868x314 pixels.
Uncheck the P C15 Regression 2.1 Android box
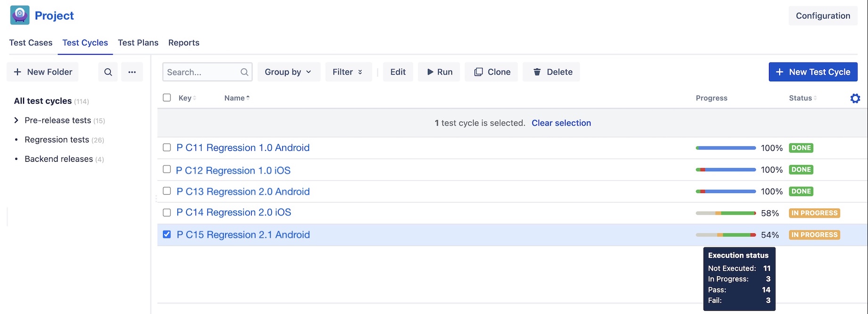pyautogui.click(x=167, y=234)
